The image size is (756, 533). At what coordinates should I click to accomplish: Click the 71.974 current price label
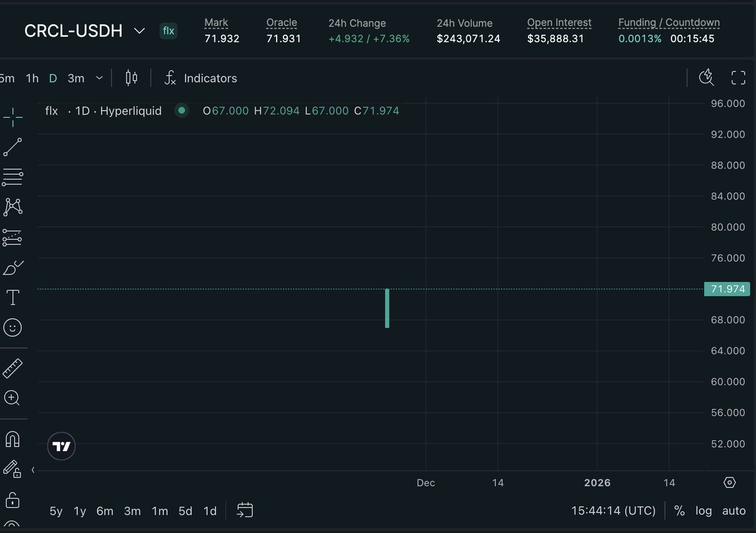tap(727, 289)
